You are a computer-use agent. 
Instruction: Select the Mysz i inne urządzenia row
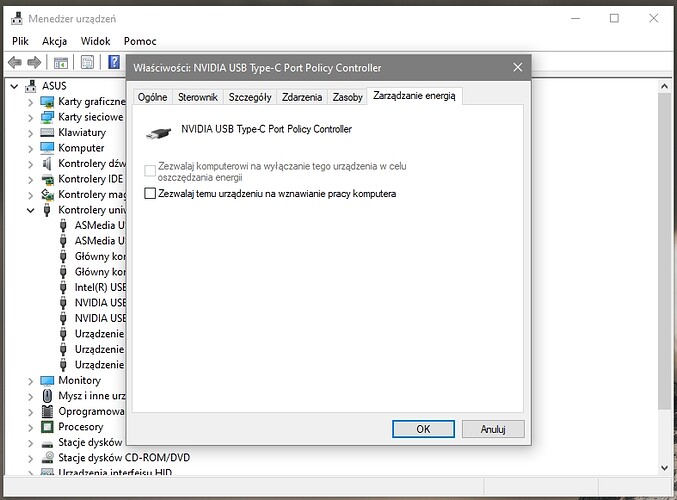92,396
